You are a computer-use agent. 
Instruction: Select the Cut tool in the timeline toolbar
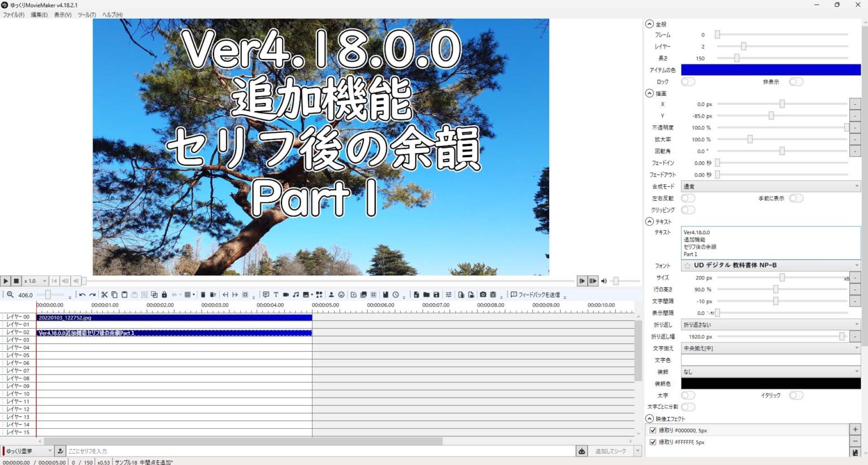click(x=105, y=295)
